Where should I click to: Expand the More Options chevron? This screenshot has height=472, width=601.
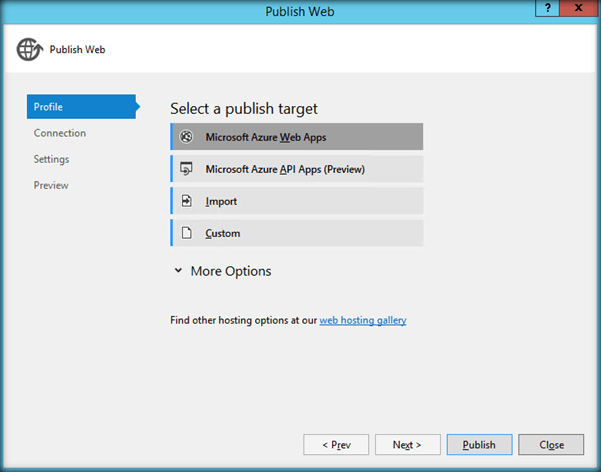178,271
